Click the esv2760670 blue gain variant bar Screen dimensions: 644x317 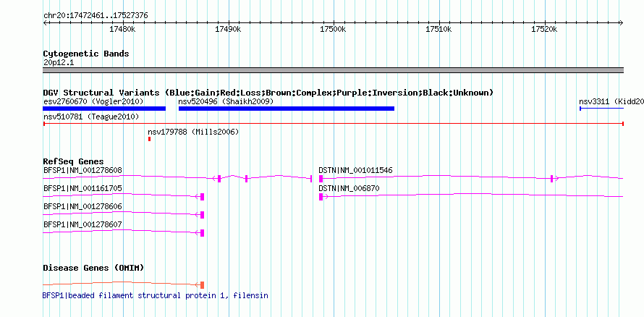[x=104, y=109]
